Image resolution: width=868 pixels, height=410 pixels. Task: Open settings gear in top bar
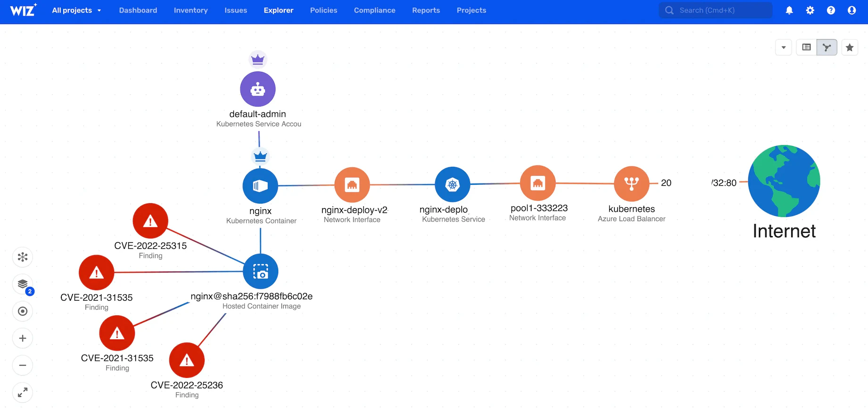(810, 10)
